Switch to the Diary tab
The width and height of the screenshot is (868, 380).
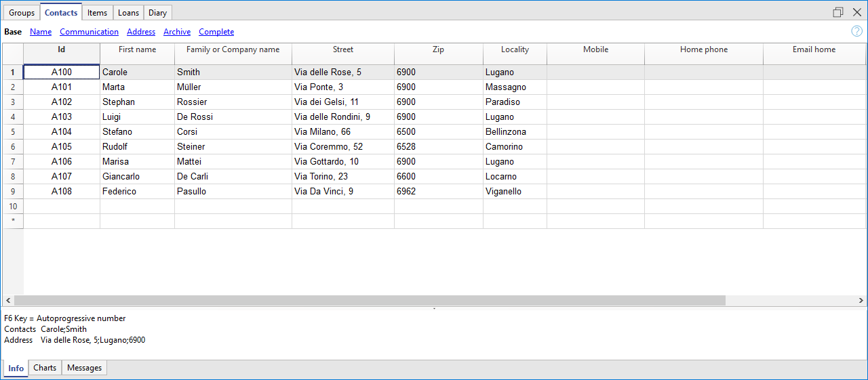157,13
